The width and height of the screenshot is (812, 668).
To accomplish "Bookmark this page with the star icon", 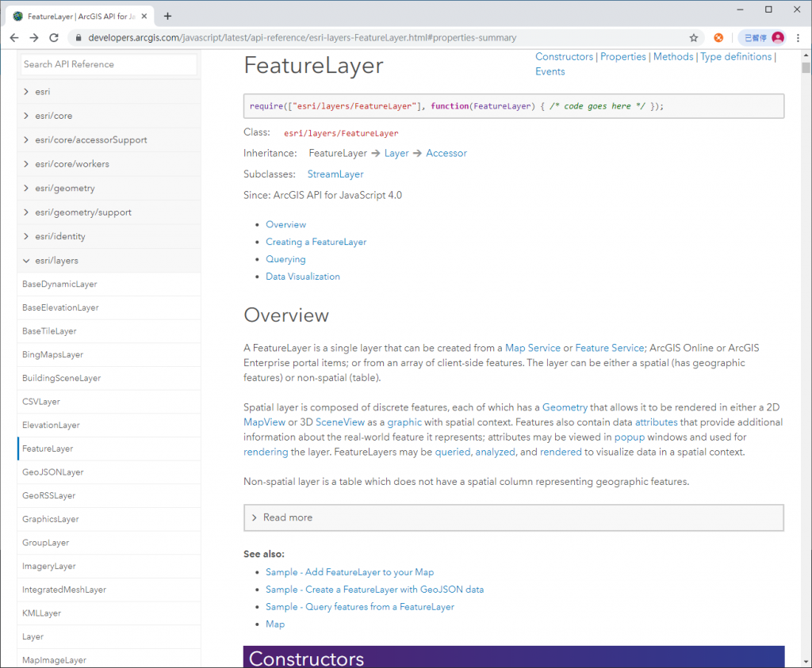I will 693,38.
